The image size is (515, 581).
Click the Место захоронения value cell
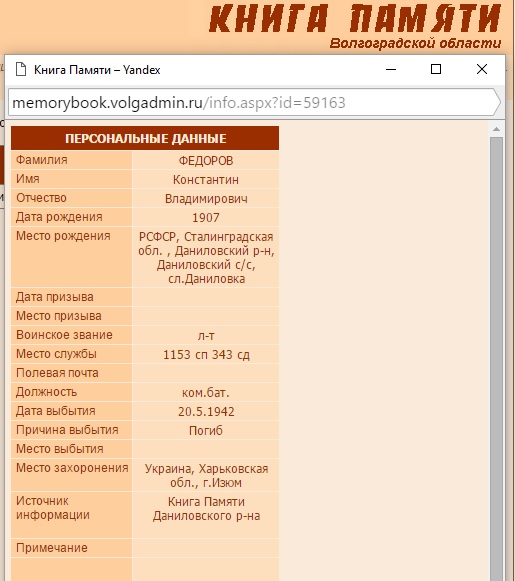[206, 476]
